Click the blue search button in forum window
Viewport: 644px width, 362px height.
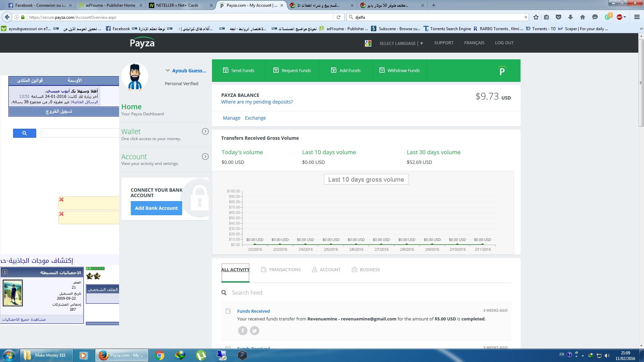[24, 133]
